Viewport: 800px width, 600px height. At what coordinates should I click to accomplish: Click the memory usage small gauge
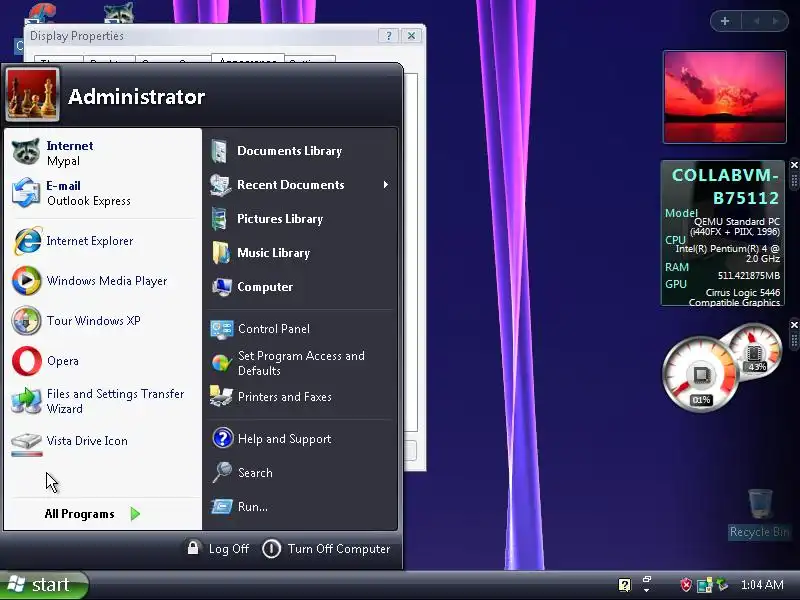coord(755,352)
